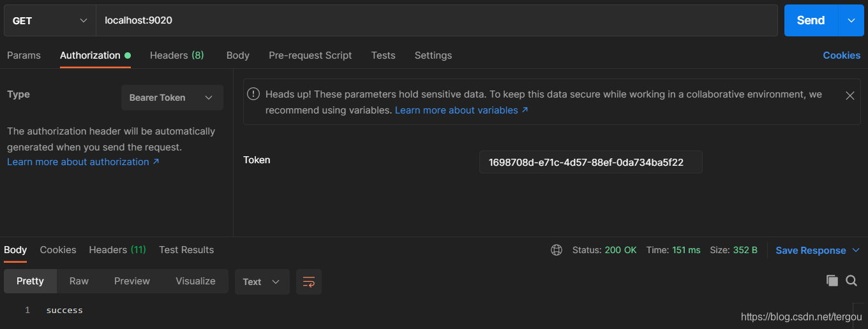The width and height of the screenshot is (868, 329).
Task: Switch to the request Body tab
Action: click(238, 55)
